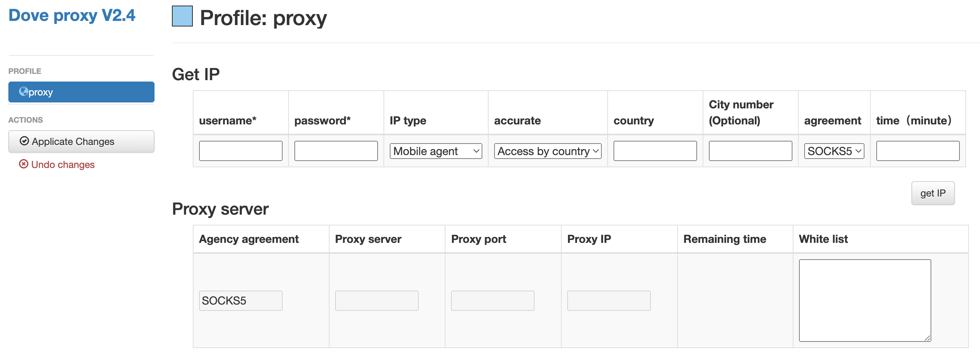Focus the password input field
This screenshot has height=361, width=980.
[x=336, y=151]
